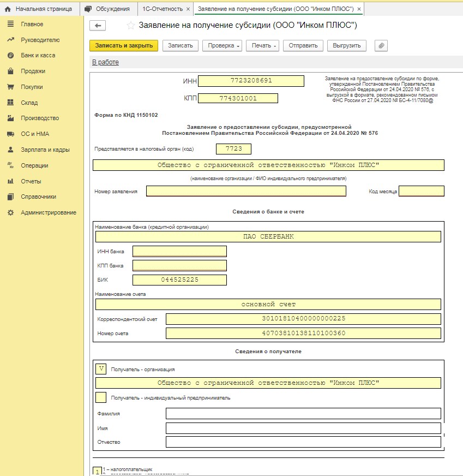Click the КПП банка input field

pyautogui.click(x=179, y=266)
